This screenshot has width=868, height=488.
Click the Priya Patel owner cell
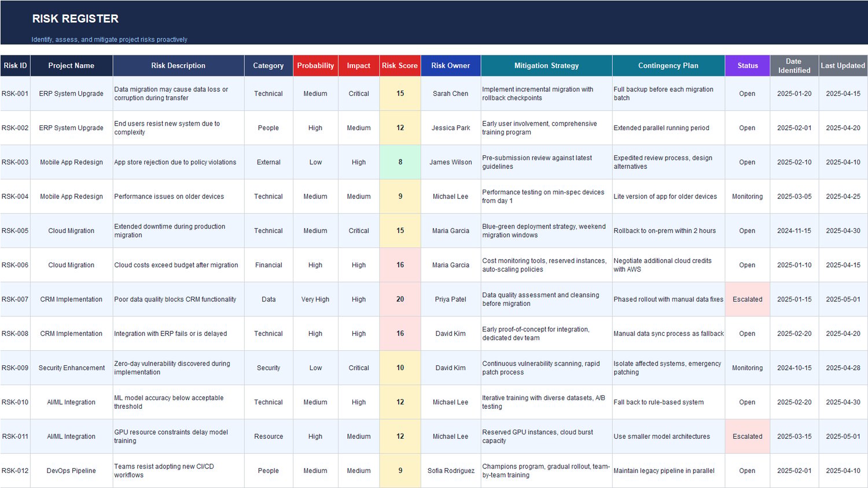pyautogui.click(x=451, y=300)
